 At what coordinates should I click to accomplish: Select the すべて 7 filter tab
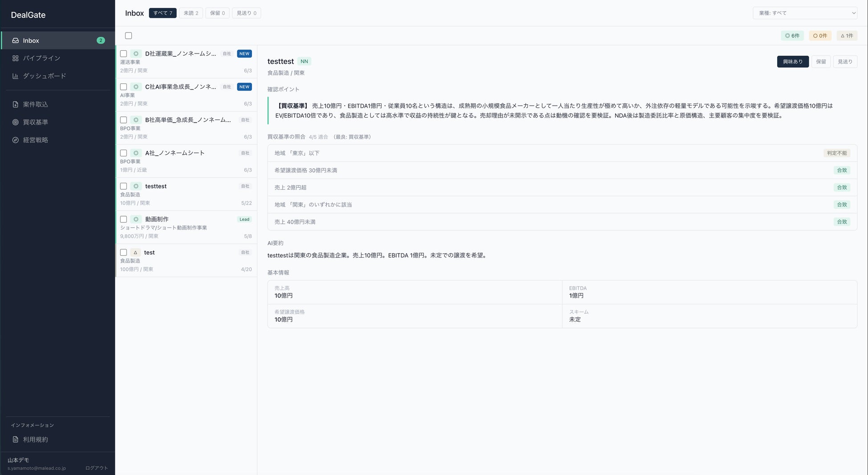(162, 13)
